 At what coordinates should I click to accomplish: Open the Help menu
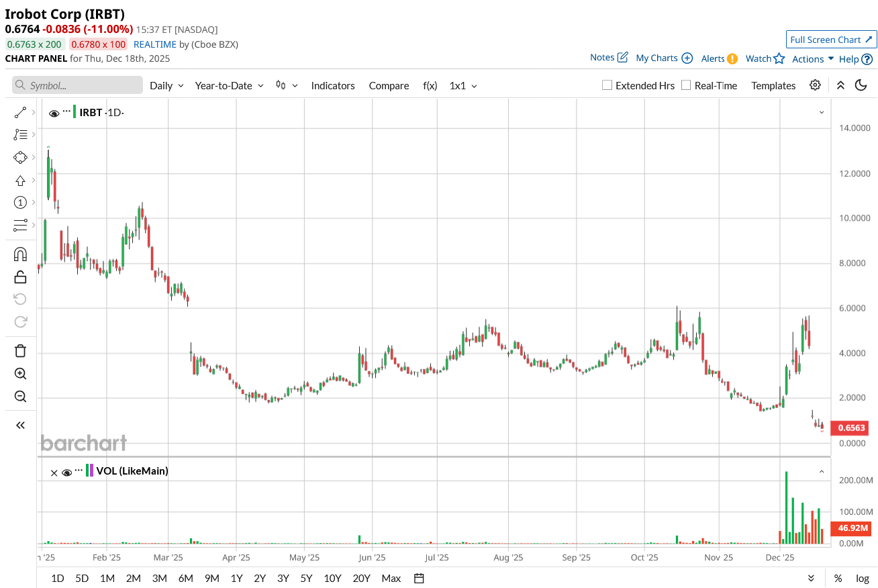(x=856, y=59)
